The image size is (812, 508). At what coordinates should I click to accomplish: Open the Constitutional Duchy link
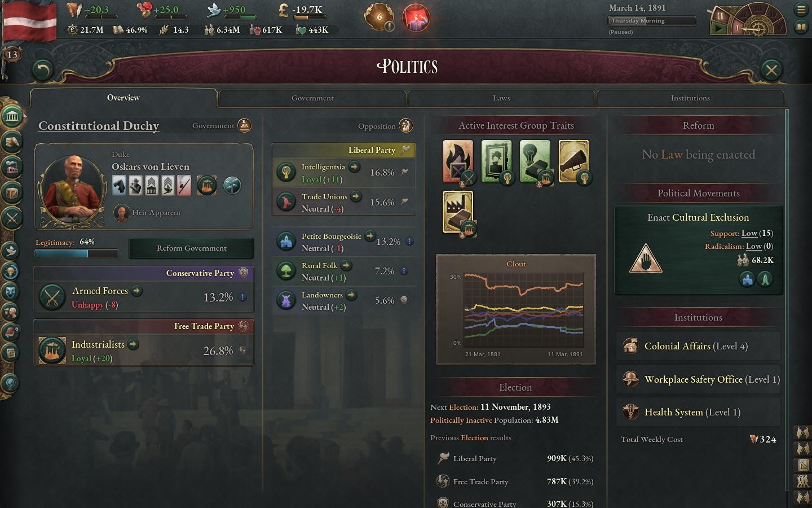click(x=99, y=126)
